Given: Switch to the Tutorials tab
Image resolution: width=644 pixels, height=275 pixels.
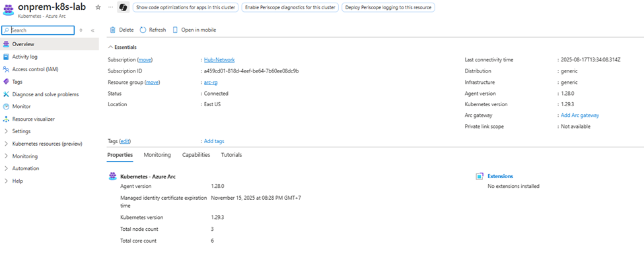Looking at the screenshot, I should pos(232,155).
